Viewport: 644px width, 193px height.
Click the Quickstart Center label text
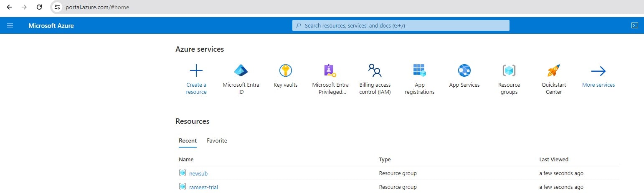[x=554, y=88]
